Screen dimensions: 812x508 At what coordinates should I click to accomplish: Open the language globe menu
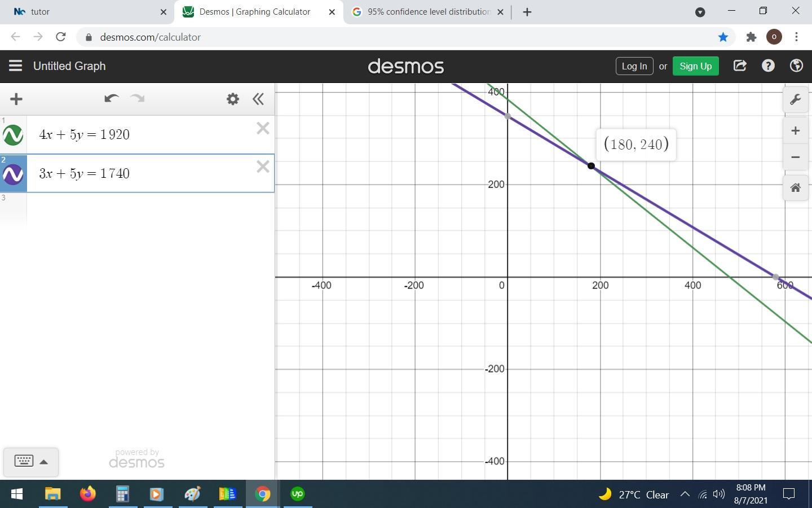pos(796,66)
